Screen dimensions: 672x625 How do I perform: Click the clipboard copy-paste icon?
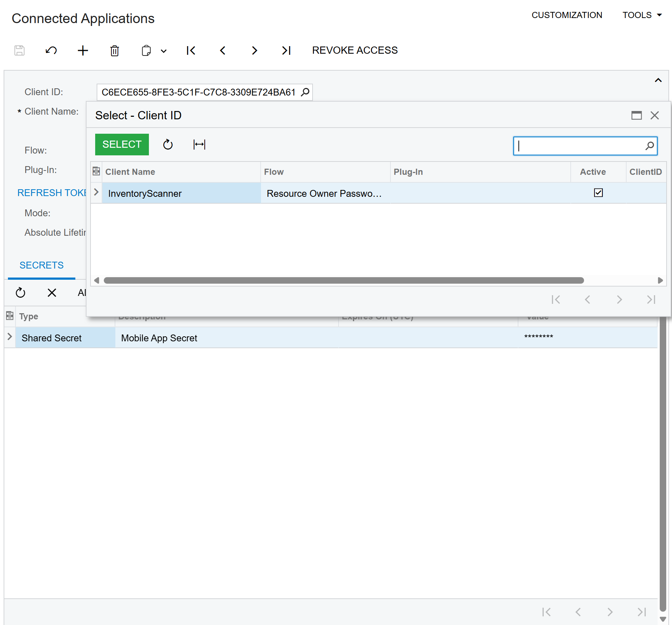146,50
